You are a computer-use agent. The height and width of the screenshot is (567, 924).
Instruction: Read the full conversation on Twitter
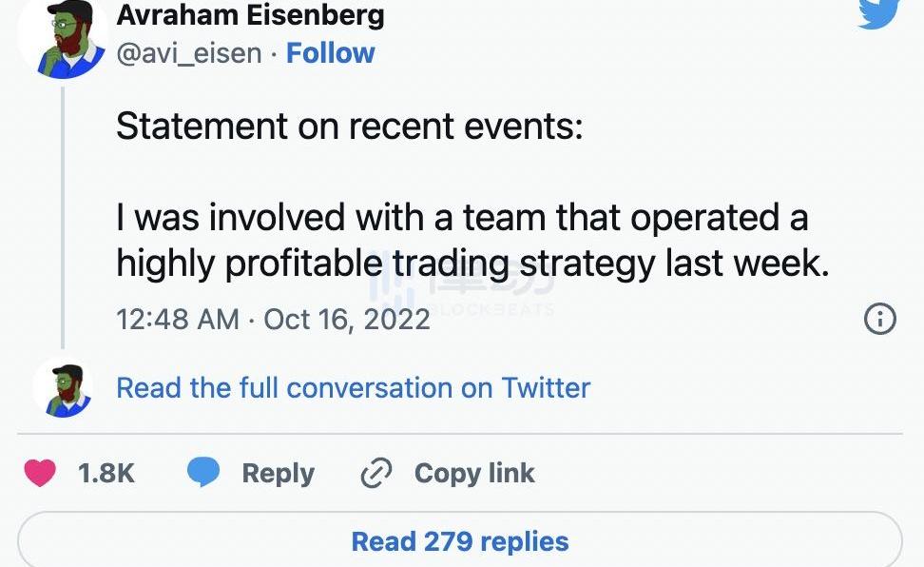tap(353, 388)
